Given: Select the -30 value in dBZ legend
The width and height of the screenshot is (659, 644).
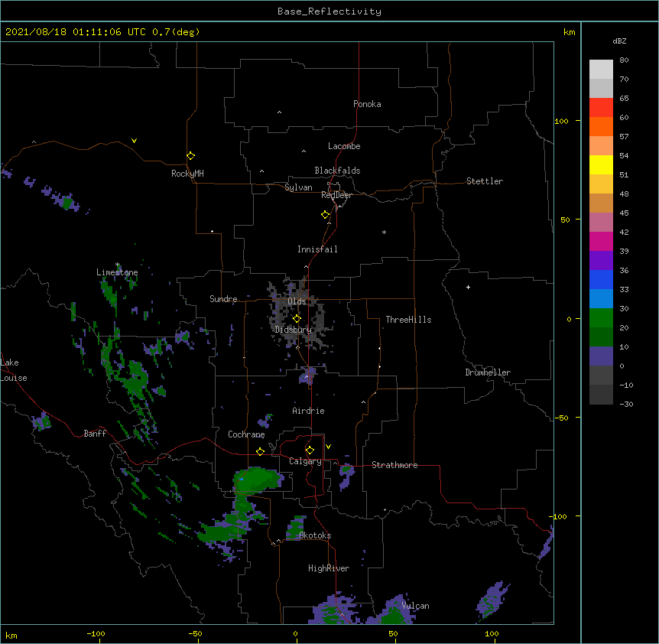Looking at the screenshot, I should [x=626, y=405].
